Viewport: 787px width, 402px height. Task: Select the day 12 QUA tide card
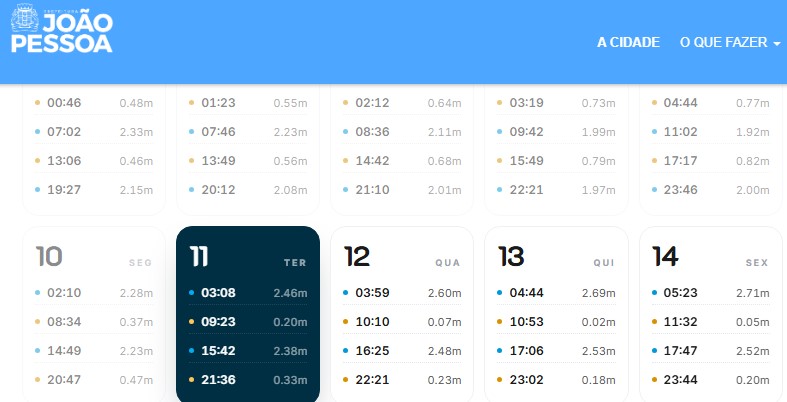click(x=402, y=314)
